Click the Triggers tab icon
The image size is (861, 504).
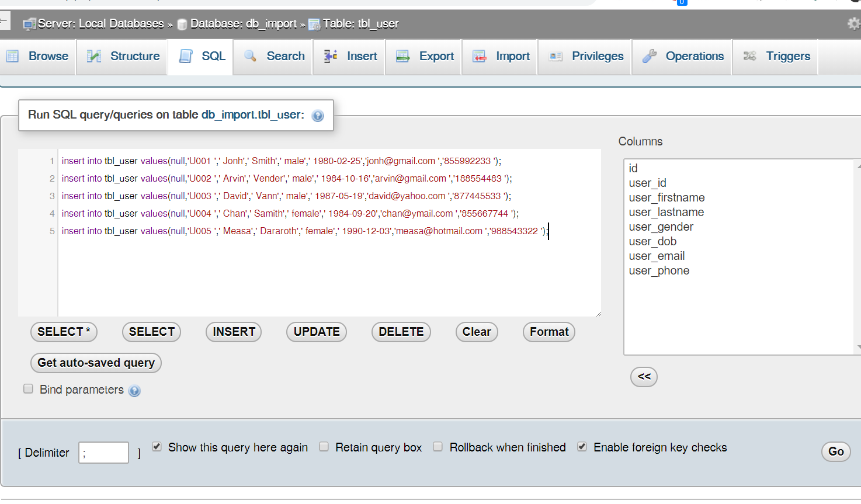[x=750, y=56]
